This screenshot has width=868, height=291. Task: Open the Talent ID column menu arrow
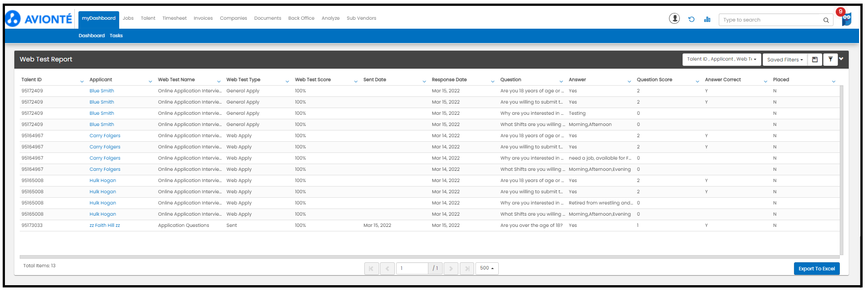82,81
